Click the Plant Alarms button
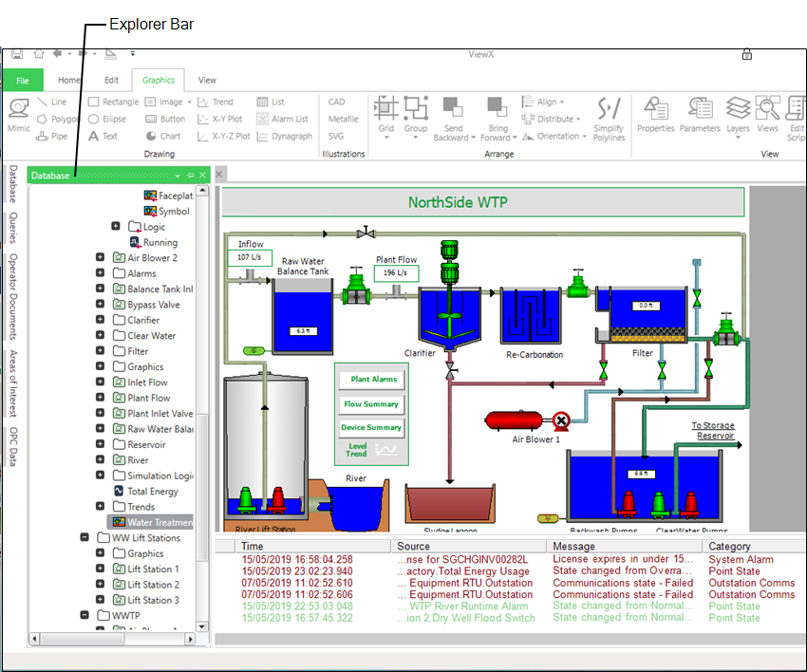 point(370,379)
